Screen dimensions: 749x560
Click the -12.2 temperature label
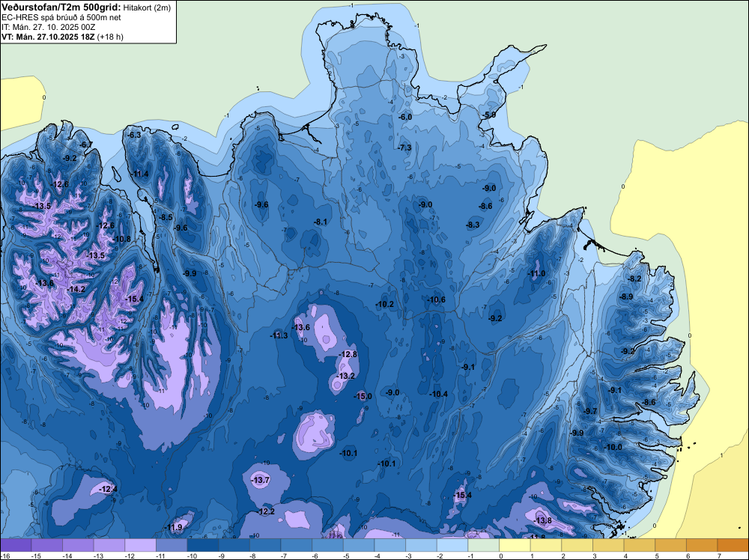tap(266, 512)
